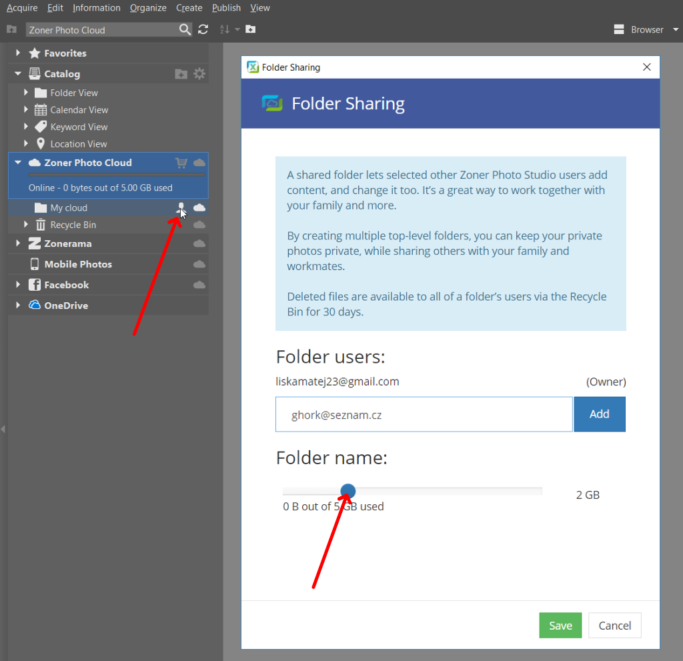Open the sort options dropdown arrow

click(237, 29)
